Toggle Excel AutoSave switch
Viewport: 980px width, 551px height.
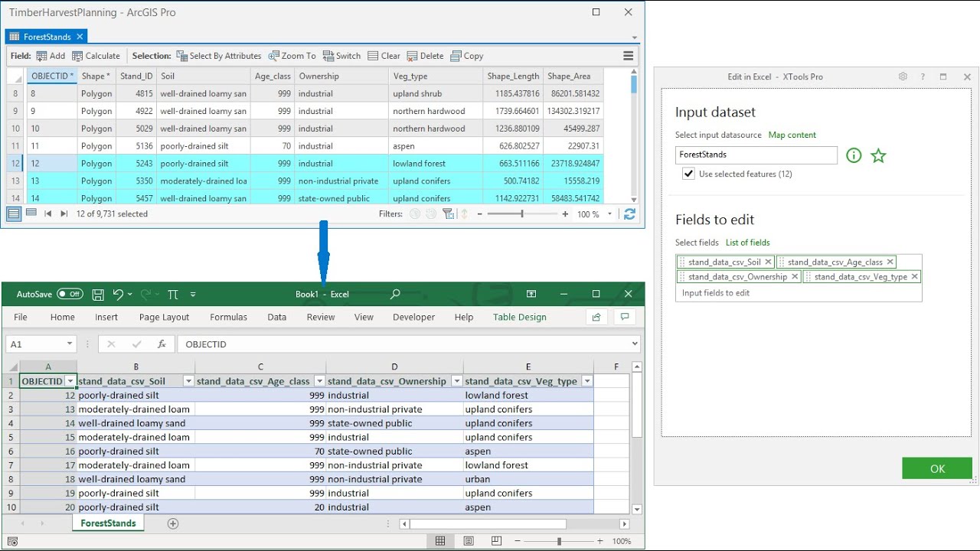click(x=70, y=294)
